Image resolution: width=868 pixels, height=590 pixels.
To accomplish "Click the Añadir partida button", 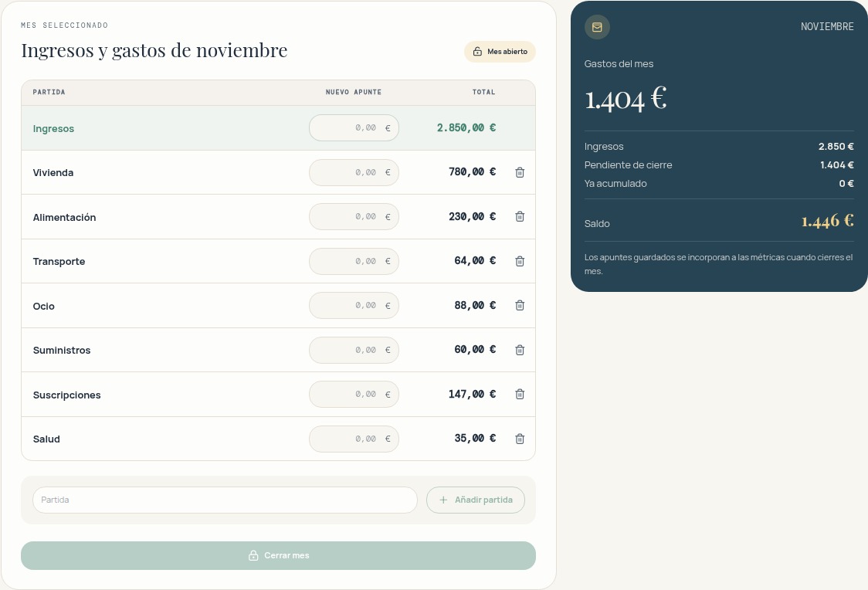I will 476,500.
